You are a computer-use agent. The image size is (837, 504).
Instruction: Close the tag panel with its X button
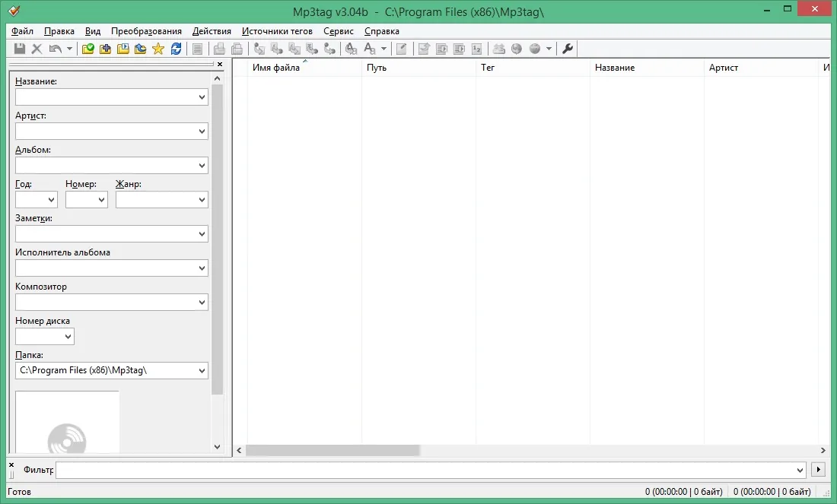click(220, 64)
